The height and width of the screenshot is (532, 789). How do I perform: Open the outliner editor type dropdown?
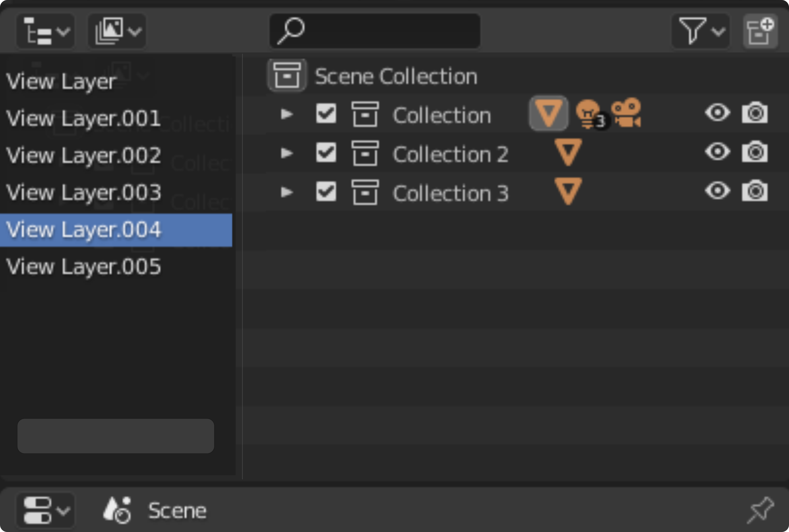tap(46, 31)
